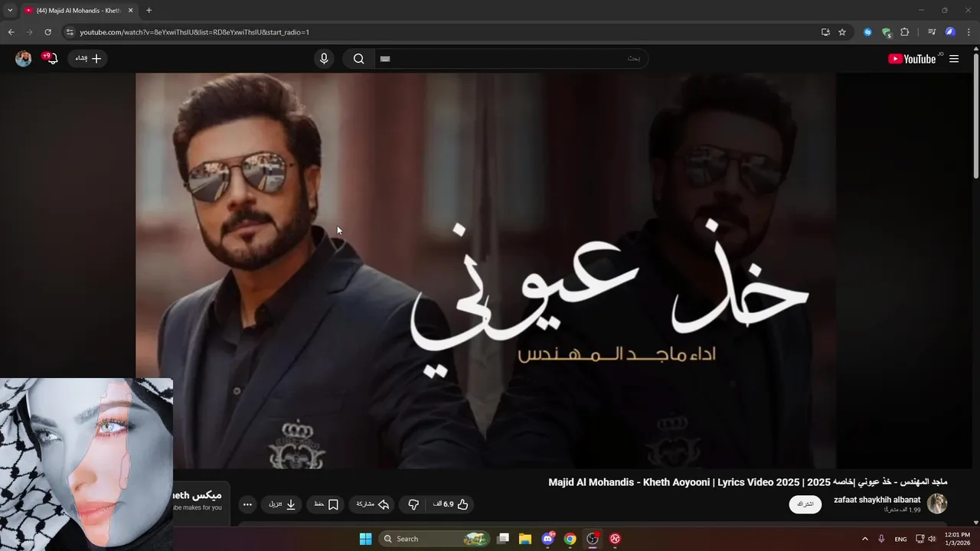Go to the YouTube home logo
Image resolution: width=980 pixels, height=551 pixels.
912,59
